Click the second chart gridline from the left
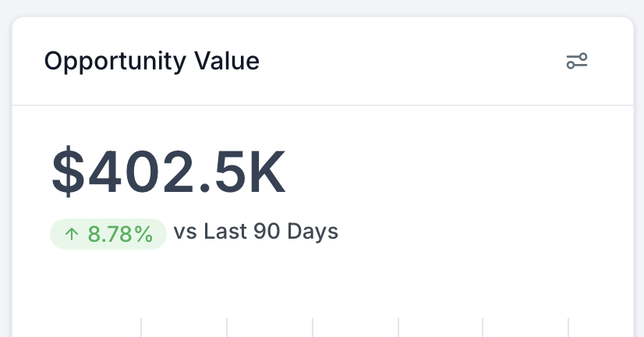The width and height of the screenshot is (644, 337). pyautogui.click(x=227, y=328)
